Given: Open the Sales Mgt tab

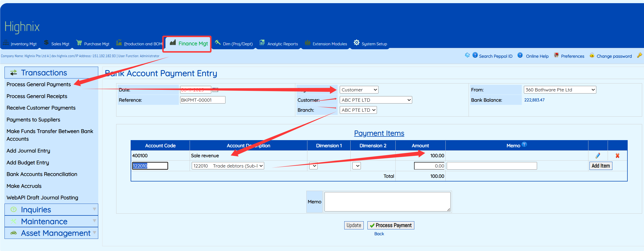Looking at the screenshot, I should coord(57,43).
